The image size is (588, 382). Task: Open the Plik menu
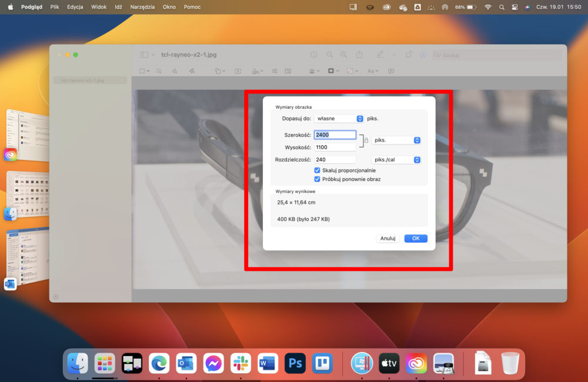[x=55, y=7]
